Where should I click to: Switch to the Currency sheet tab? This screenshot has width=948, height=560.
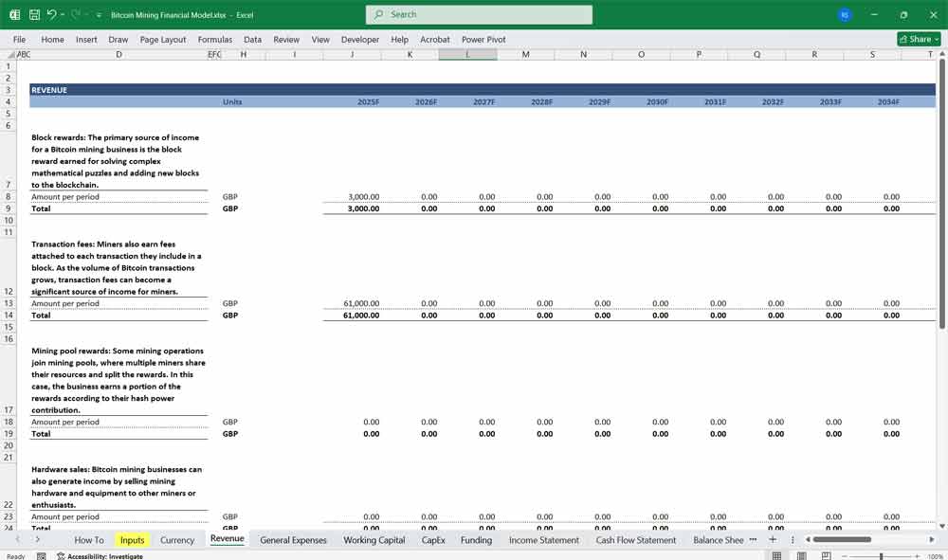click(x=177, y=540)
